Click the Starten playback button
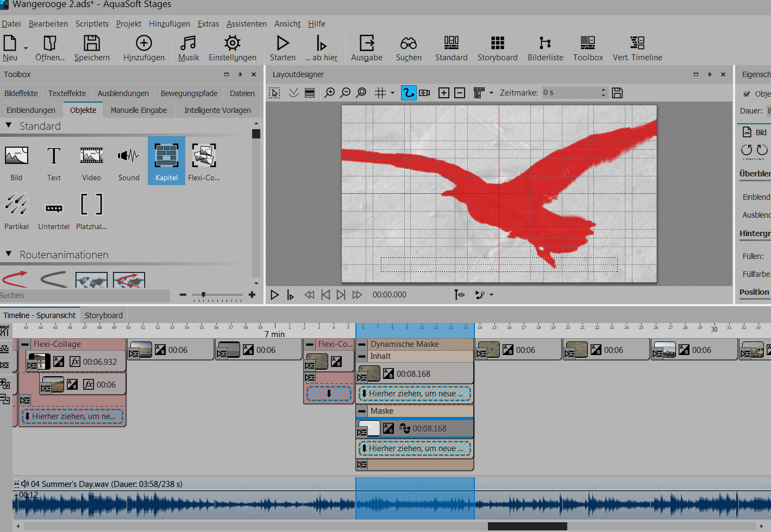The width and height of the screenshot is (771, 532). (283, 48)
